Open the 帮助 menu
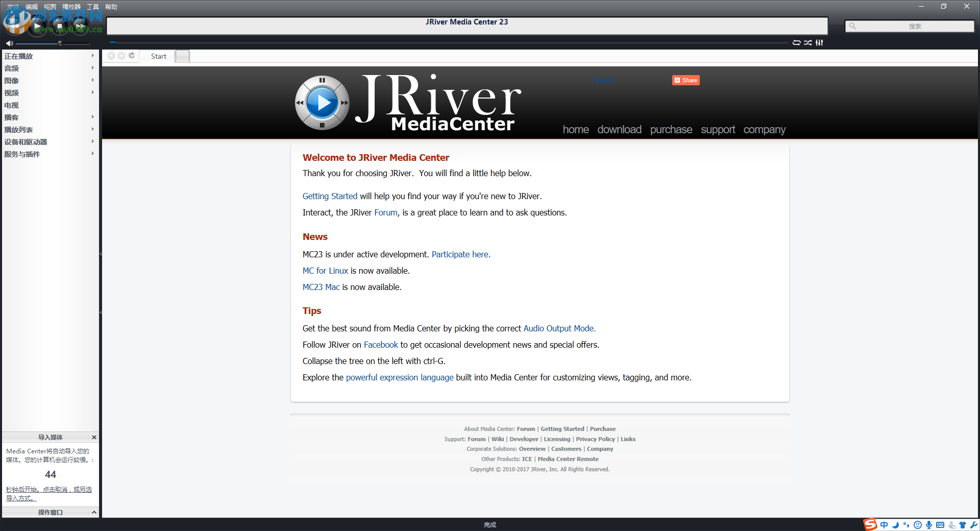This screenshot has width=980, height=531. point(111,7)
